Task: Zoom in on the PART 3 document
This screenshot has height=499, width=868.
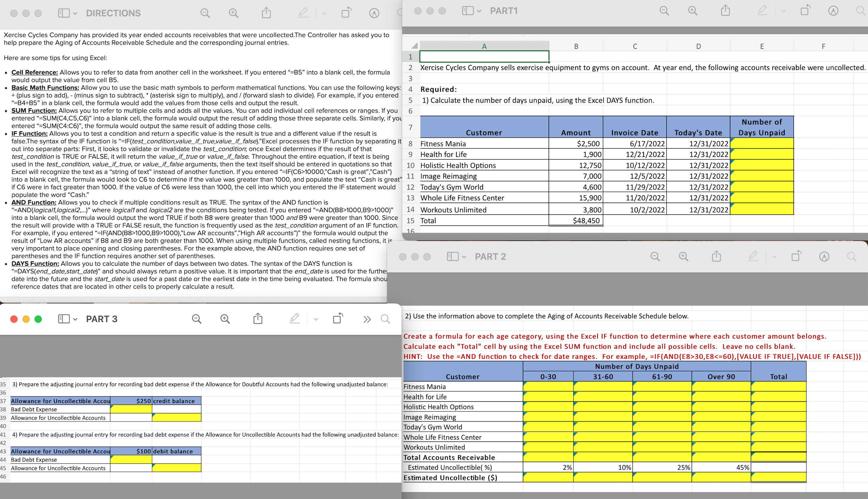Action: pyautogui.click(x=225, y=319)
